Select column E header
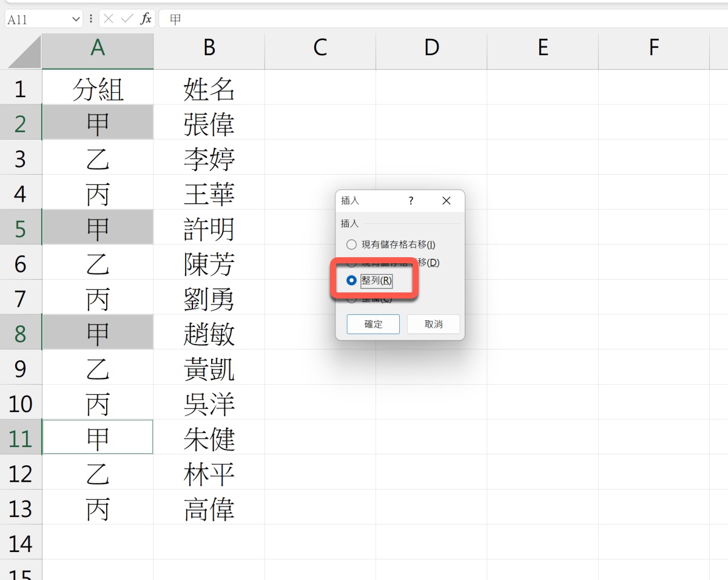Viewport: 728px width, 580px height. click(x=542, y=48)
